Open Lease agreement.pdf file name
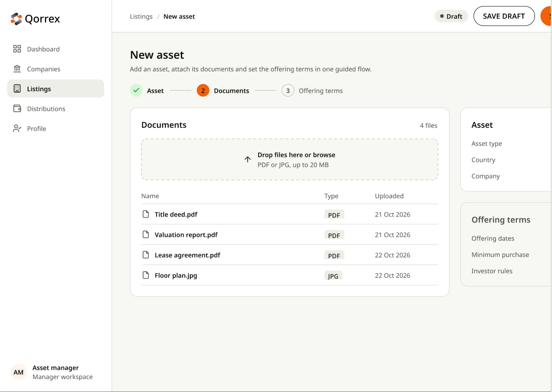 tap(188, 255)
